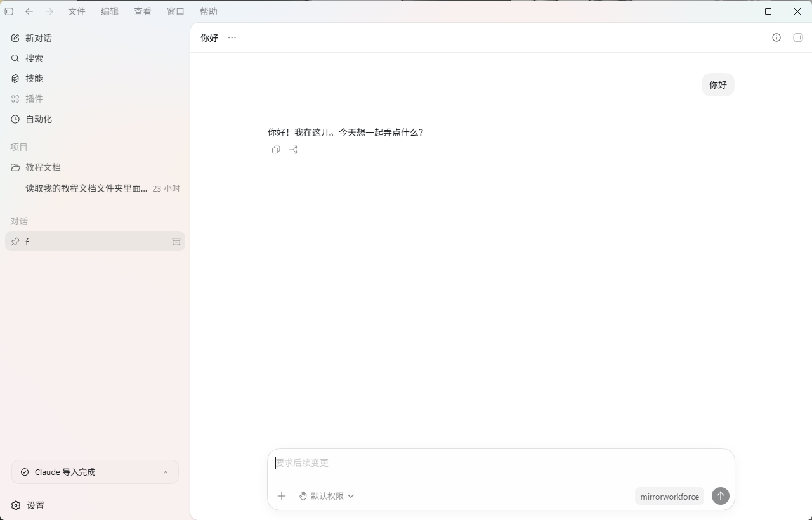Screen dimensions: 812x520
Task: Click the grid icon beside 插件
Action: pos(15,99)
